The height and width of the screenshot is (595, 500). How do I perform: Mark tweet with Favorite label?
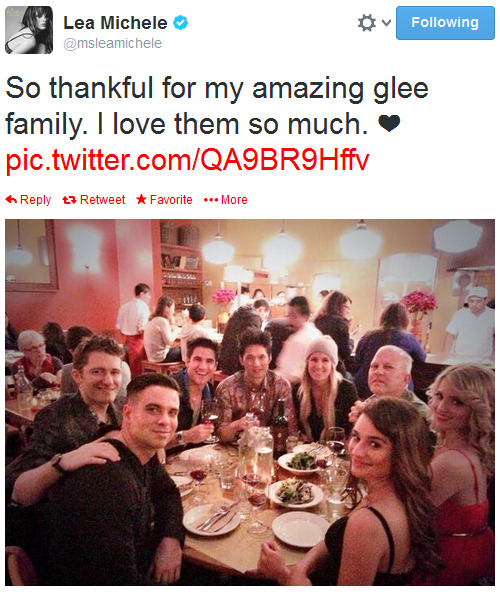[171, 200]
